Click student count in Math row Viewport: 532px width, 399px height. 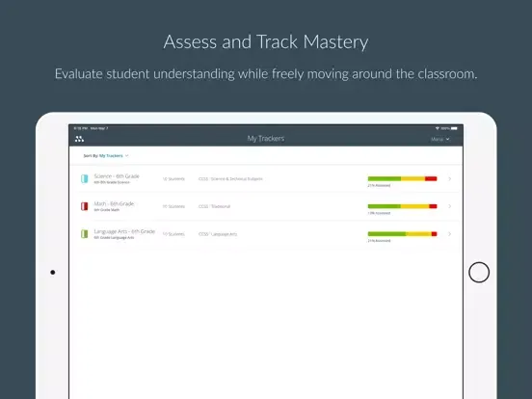point(173,206)
